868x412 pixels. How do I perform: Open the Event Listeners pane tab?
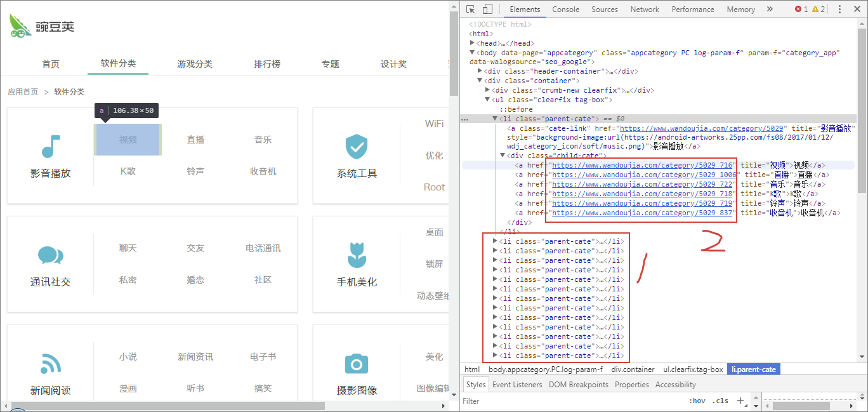point(517,384)
